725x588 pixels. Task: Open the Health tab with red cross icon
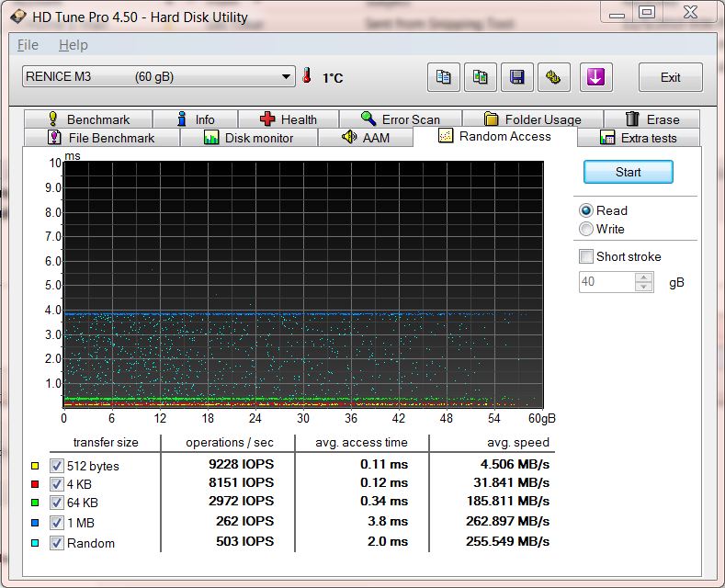(289, 119)
